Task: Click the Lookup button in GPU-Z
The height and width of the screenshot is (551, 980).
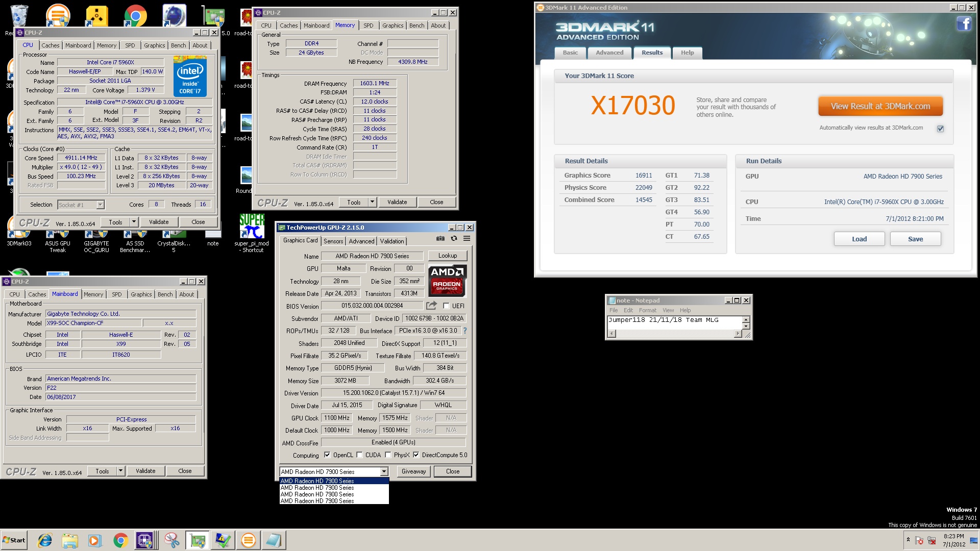Action: pos(447,256)
